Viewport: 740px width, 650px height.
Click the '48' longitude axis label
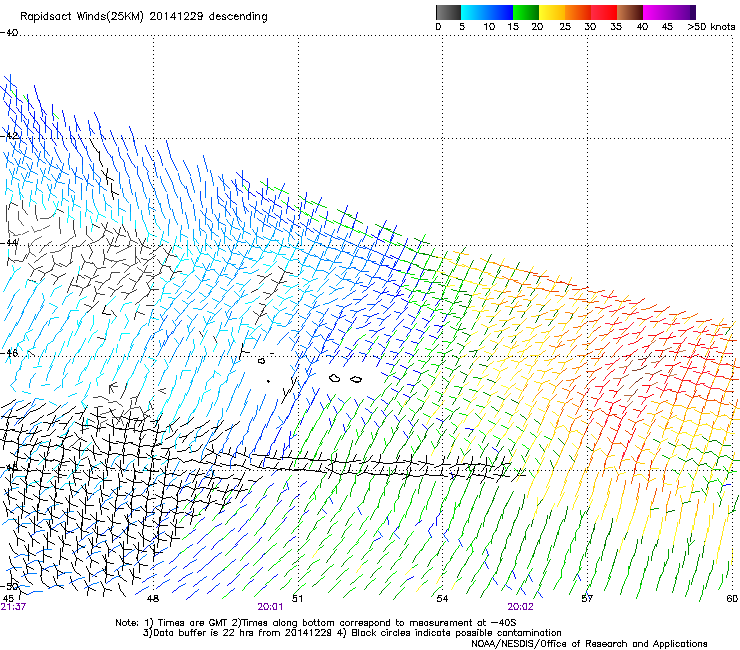click(153, 599)
